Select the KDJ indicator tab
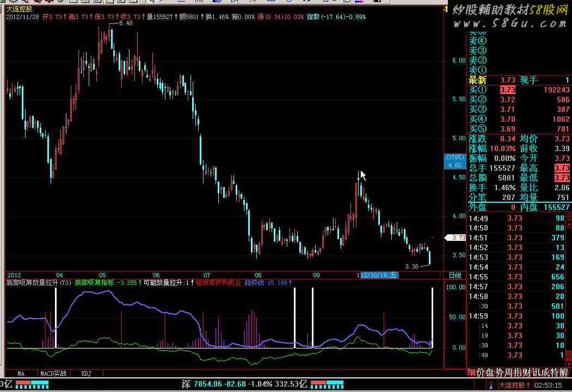 coord(86,374)
